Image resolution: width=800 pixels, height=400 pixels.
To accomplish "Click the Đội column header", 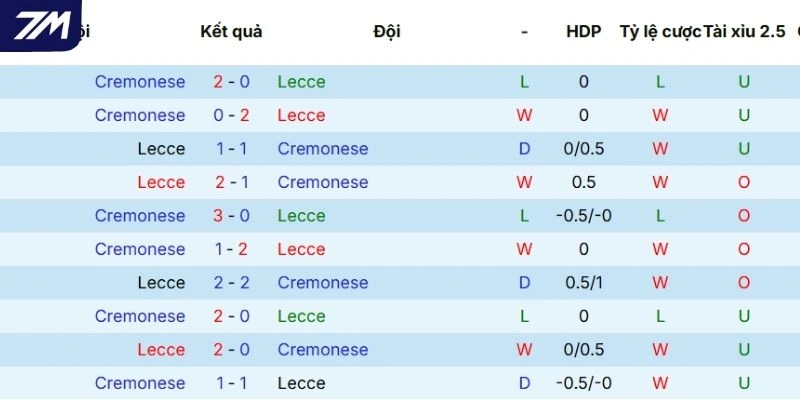I will pyautogui.click(x=387, y=31).
